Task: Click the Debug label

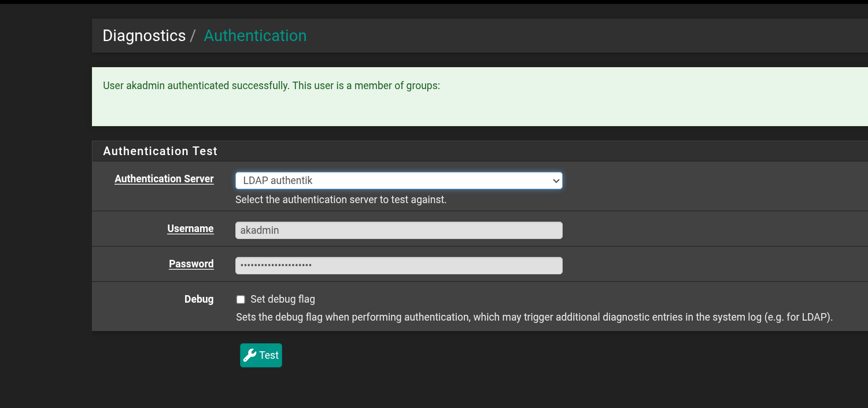Action: tap(199, 299)
